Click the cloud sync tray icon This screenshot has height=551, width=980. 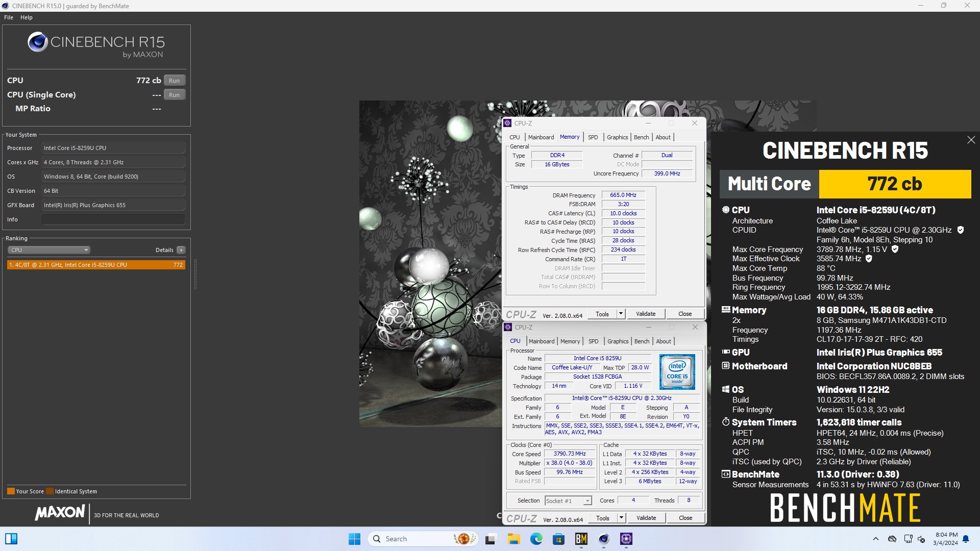click(892, 539)
